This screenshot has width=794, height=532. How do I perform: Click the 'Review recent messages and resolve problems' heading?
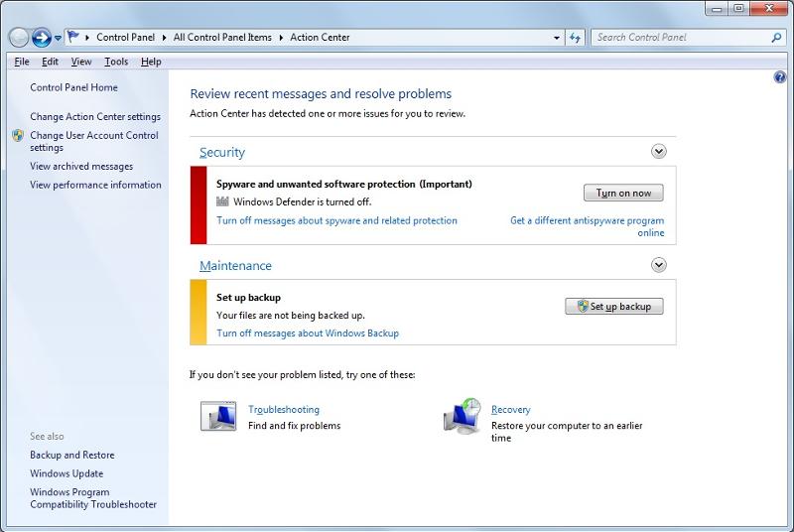pos(321,94)
